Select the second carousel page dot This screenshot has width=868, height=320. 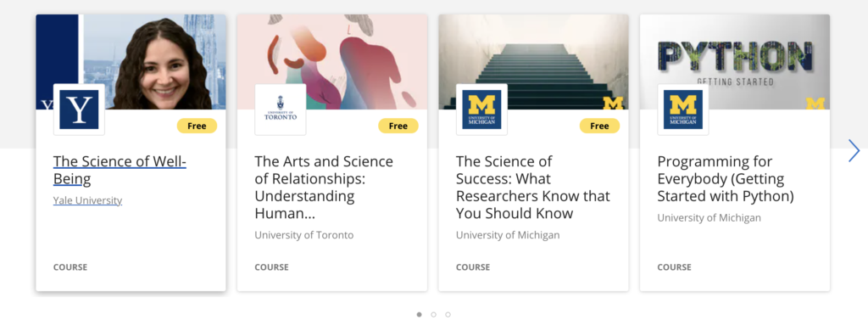433,314
